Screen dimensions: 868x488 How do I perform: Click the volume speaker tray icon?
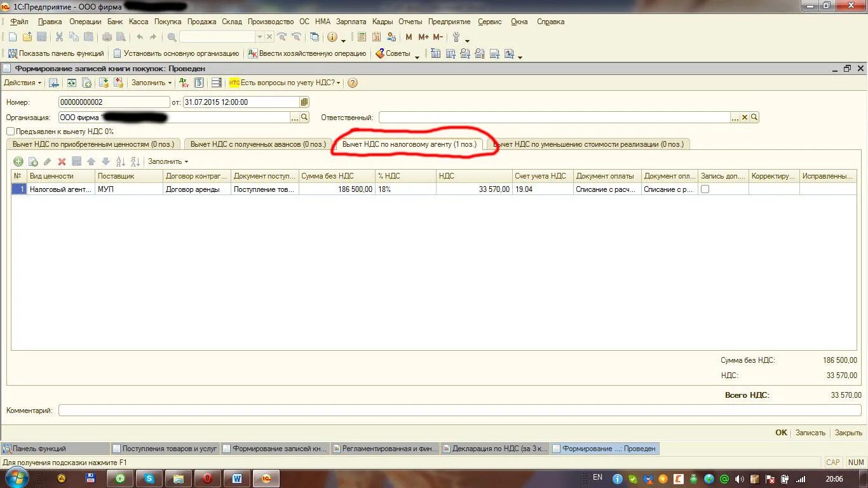[x=740, y=479]
